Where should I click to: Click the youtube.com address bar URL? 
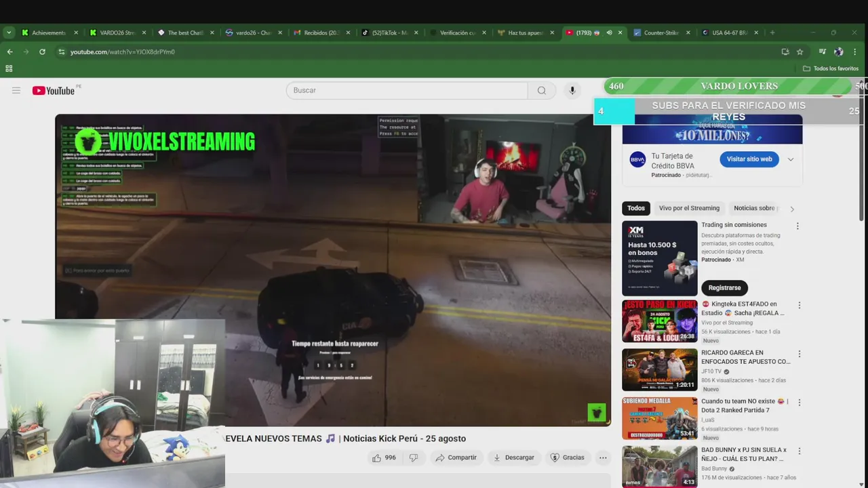coord(123,52)
